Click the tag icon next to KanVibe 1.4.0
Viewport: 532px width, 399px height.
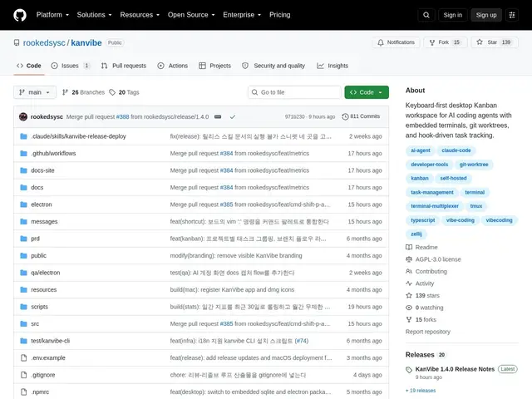(x=409, y=369)
